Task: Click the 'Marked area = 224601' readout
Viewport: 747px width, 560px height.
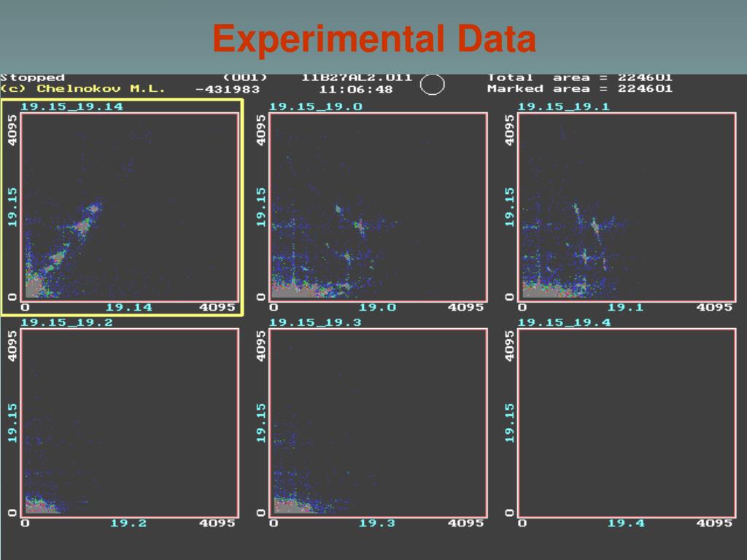Action: 580,88
